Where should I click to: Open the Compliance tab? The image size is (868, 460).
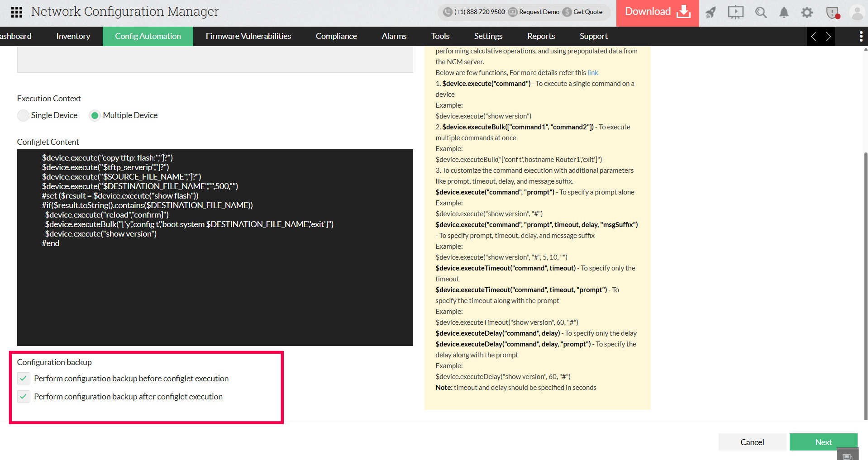coord(336,36)
